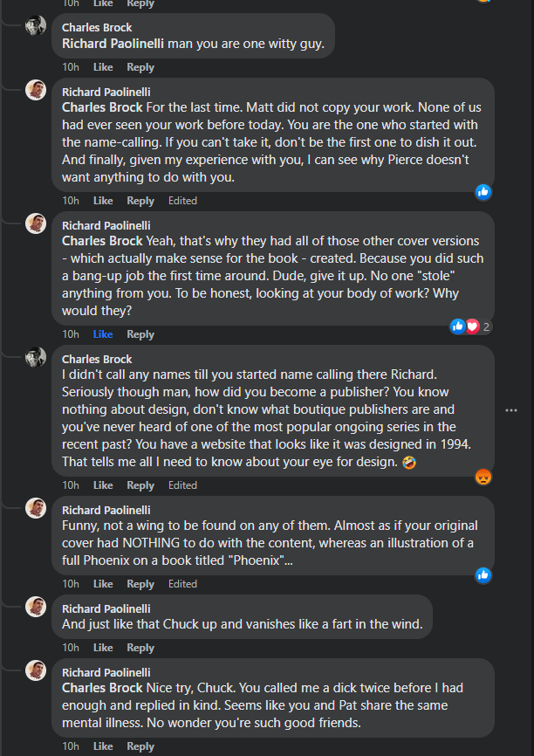
Task: Like the 'fart in the wind' comment
Action: click(x=103, y=648)
